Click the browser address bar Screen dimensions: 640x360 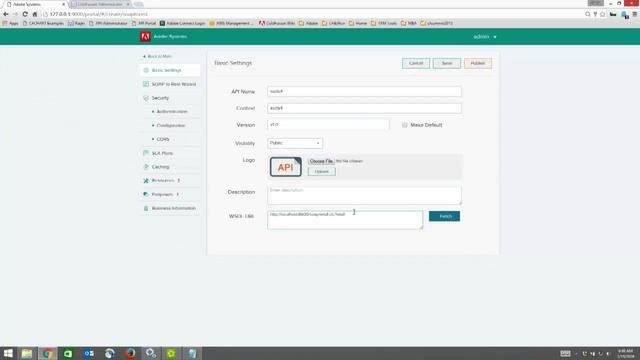click(310, 14)
